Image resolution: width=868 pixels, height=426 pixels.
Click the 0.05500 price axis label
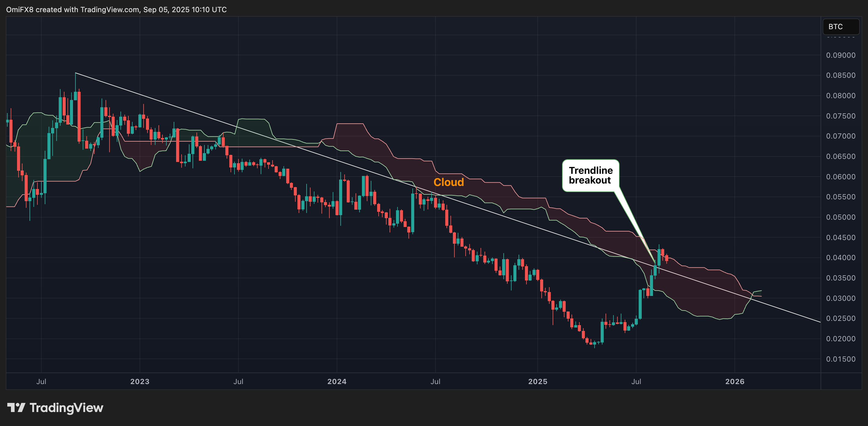[841, 197]
